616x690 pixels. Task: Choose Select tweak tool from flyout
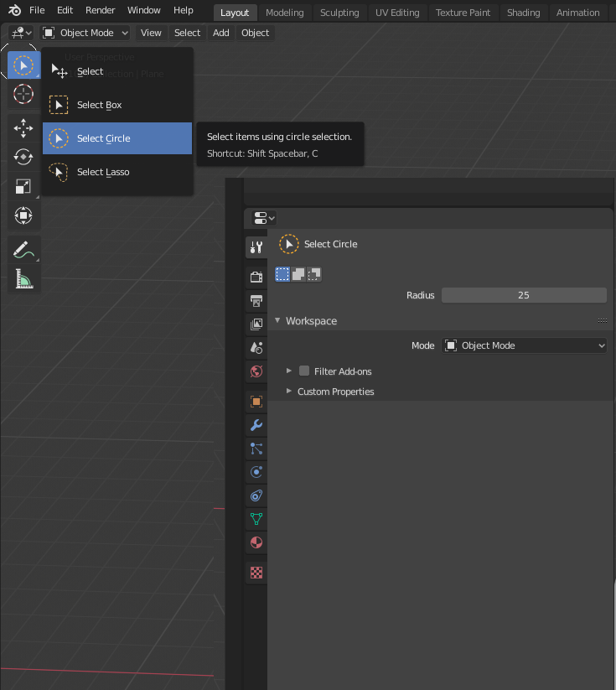pos(117,71)
